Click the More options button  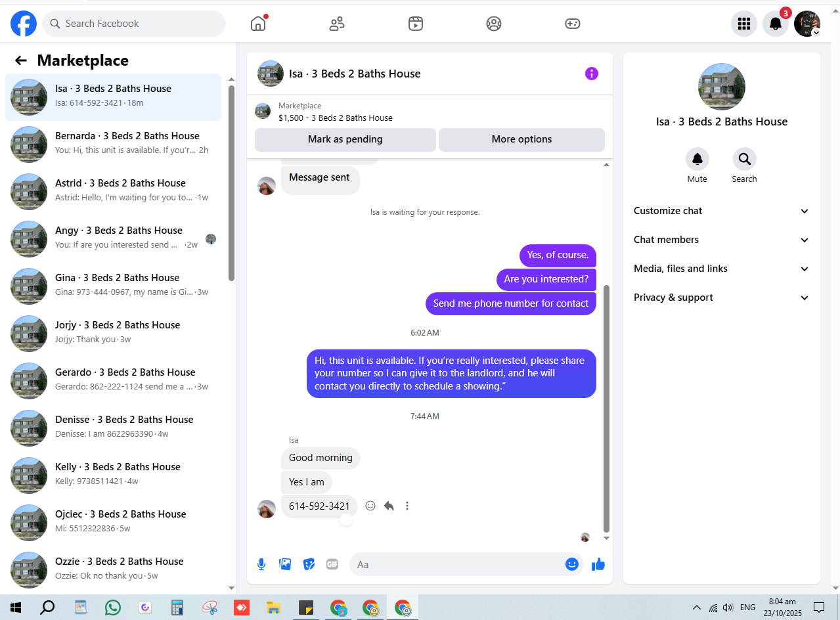coord(521,139)
